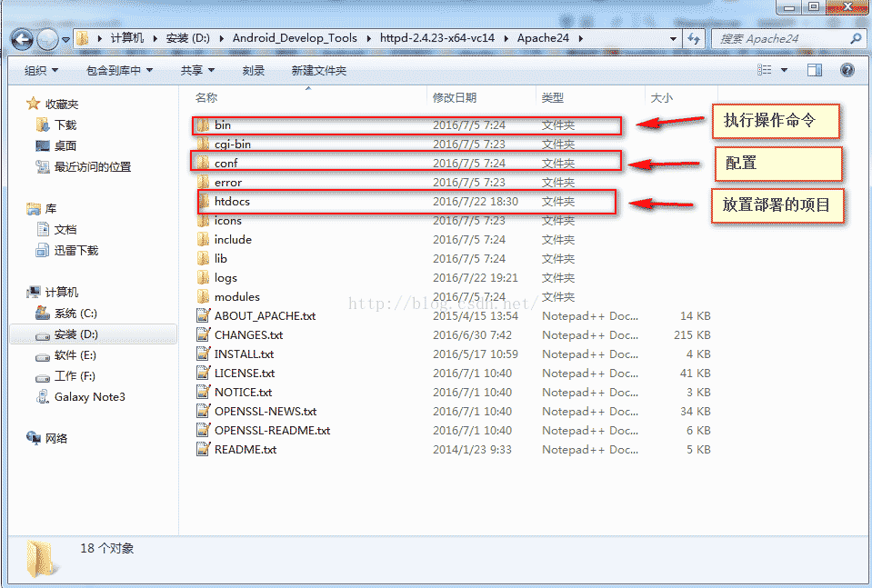Select the Galaxy Note3 device icon

coord(43,397)
